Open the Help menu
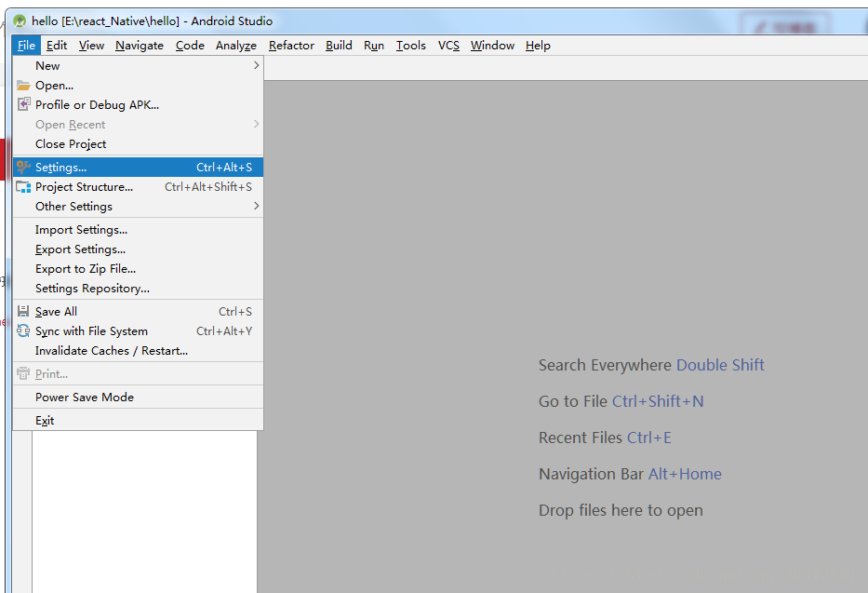The height and width of the screenshot is (593, 868). pyautogui.click(x=538, y=46)
